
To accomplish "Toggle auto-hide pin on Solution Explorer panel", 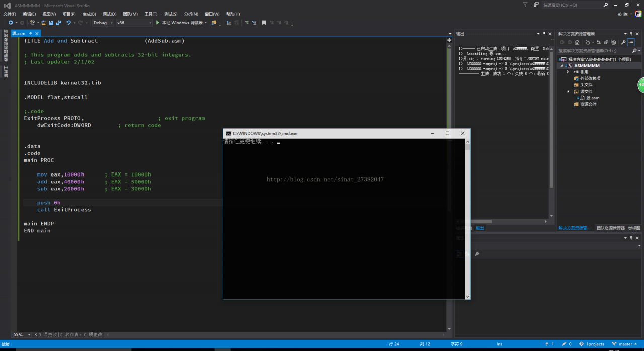I will tap(631, 34).
